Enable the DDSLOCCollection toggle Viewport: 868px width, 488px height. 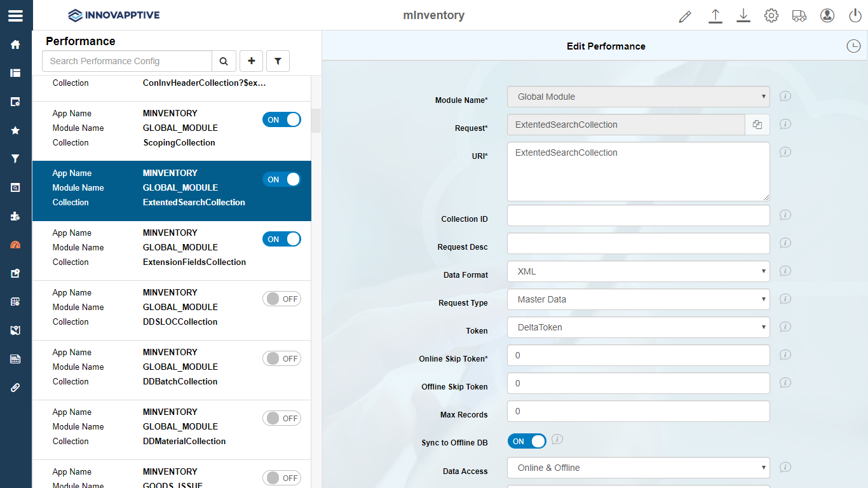[281, 299]
